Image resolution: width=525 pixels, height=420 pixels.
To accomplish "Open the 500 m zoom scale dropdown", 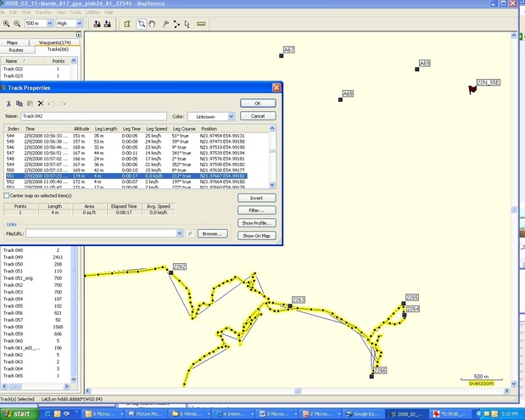I will tap(49, 24).
